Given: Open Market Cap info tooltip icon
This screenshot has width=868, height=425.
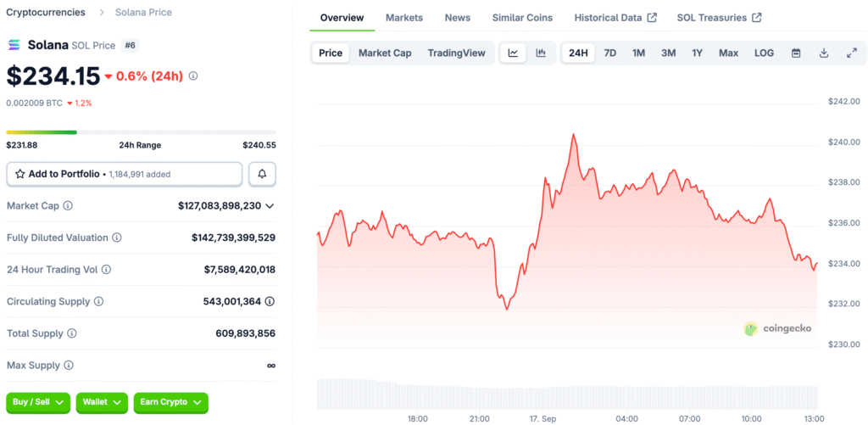Looking at the screenshot, I should (68, 205).
